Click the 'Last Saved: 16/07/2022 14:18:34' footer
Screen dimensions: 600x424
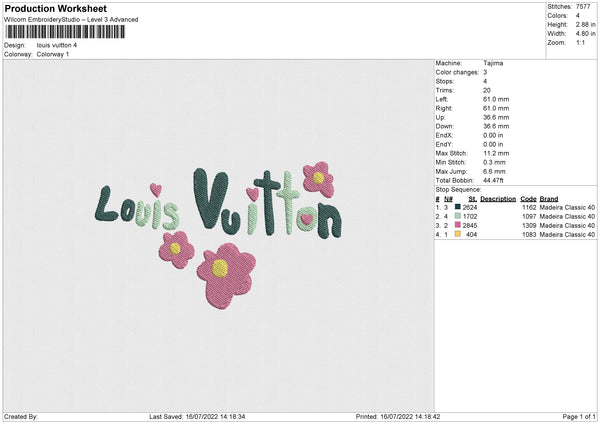197,417
